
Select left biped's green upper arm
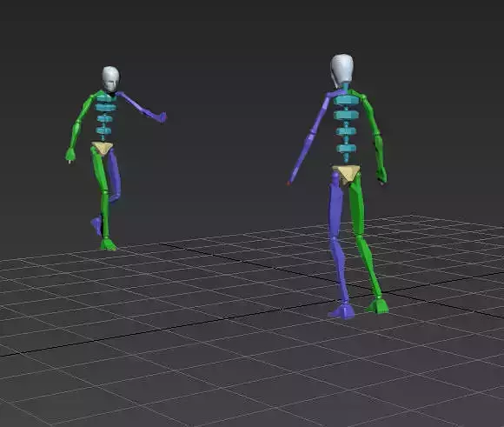(x=85, y=108)
